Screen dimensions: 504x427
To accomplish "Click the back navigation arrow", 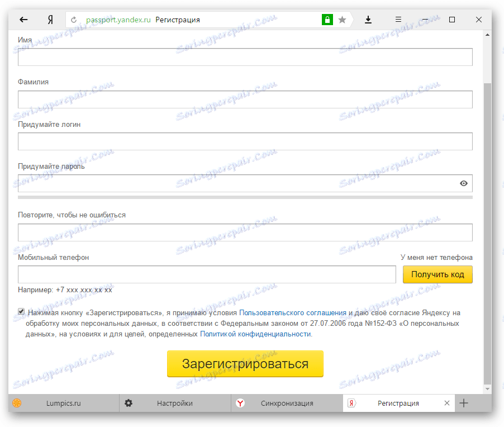I will point(23,19).
